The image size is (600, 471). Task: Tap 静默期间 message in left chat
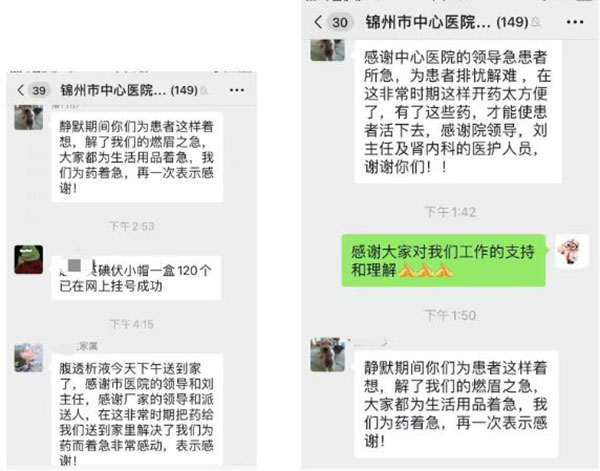tap(137, 157)
